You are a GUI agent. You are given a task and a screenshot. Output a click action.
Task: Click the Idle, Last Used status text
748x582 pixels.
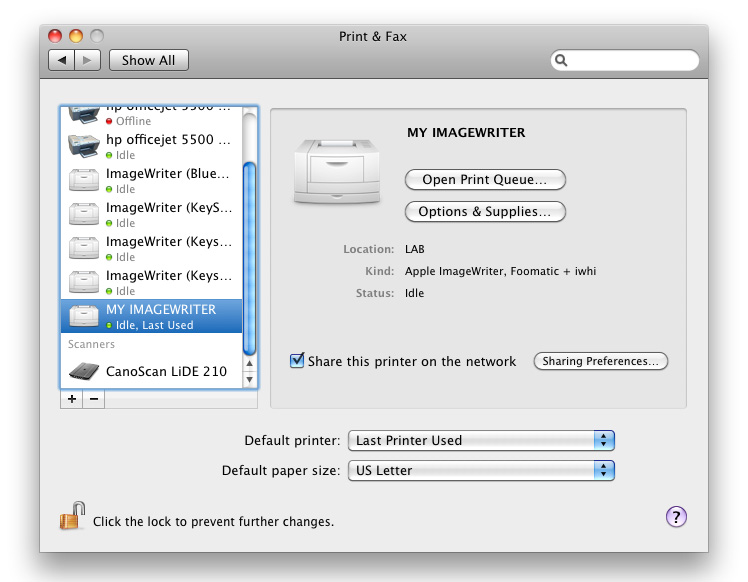click(155, 325)
